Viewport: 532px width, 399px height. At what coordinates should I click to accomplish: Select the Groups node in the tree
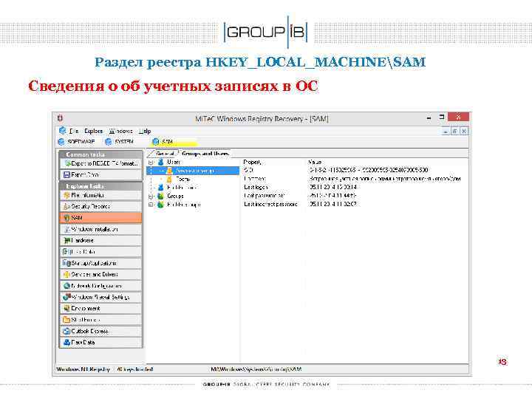tap(175, 196)
